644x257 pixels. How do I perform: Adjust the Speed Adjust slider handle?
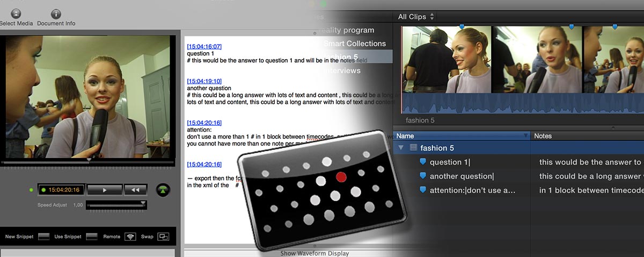click(143, 203)
